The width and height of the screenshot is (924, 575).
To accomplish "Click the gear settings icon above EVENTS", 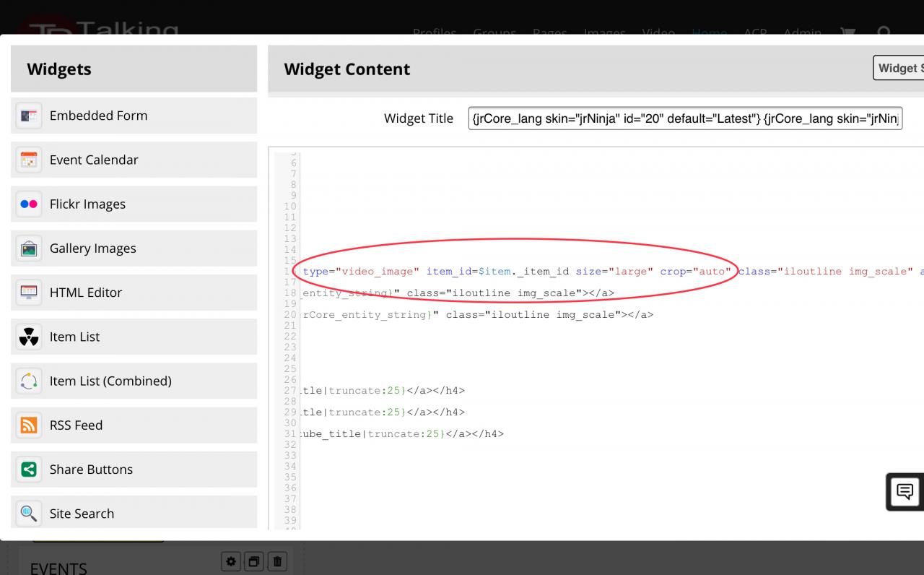I will (x=230, y=561).
